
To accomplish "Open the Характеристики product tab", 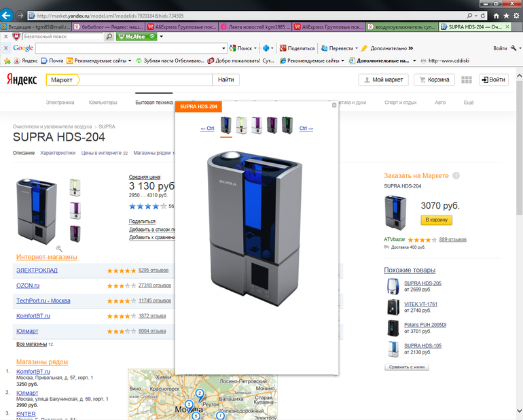I will (58, 153).
